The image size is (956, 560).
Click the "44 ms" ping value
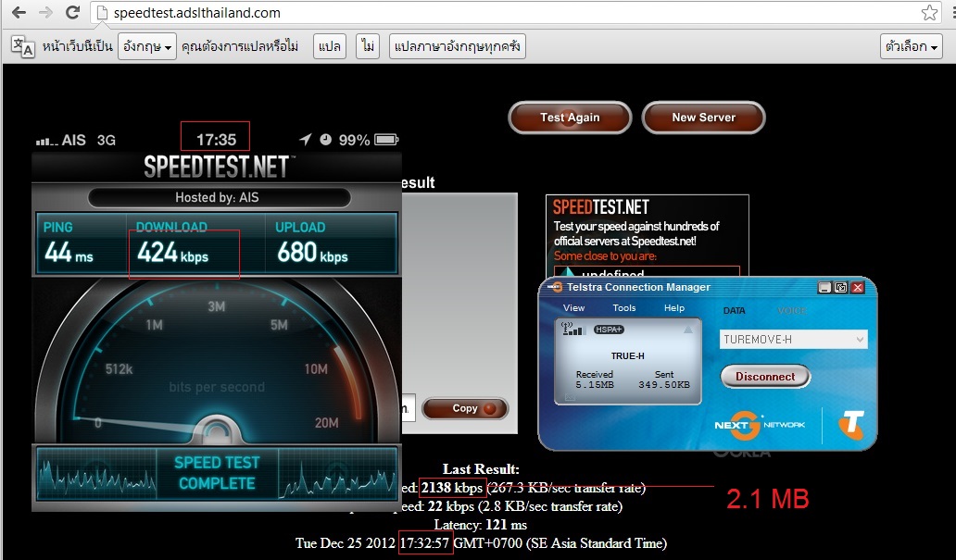click(x=69, y=253)
